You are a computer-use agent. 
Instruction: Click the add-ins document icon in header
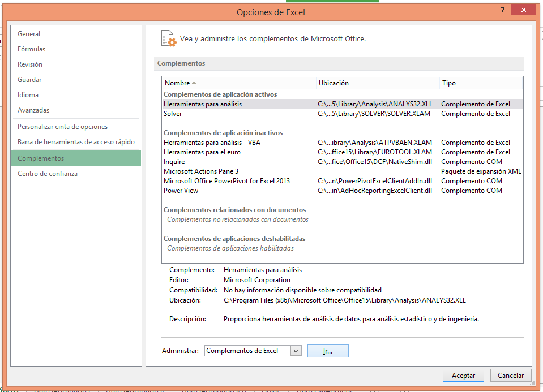coord(167,38)
